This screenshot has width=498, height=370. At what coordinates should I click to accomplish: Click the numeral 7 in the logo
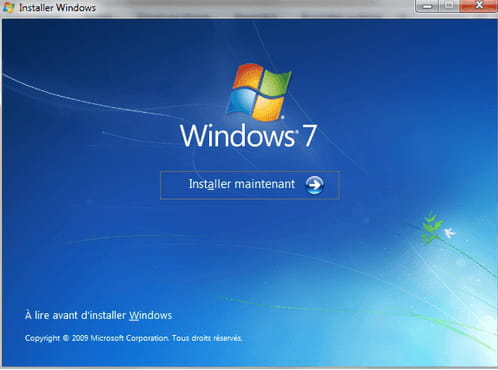[309, 136]
